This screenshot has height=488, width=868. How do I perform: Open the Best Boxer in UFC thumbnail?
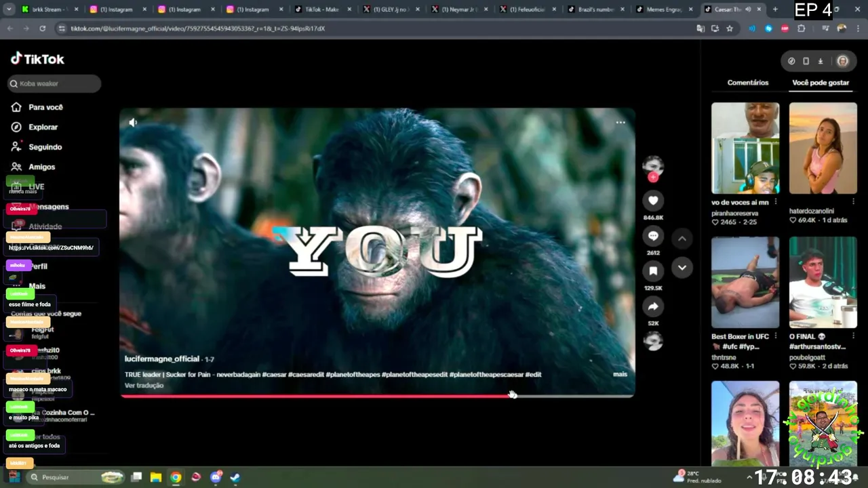point(745,282)
